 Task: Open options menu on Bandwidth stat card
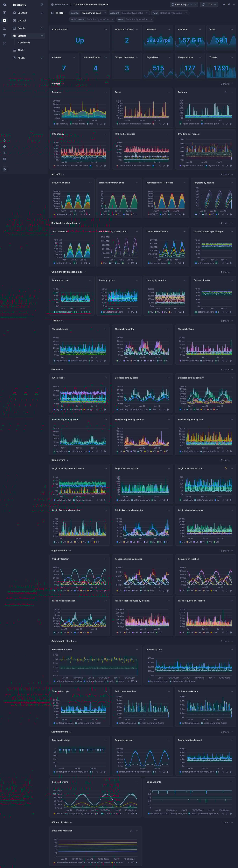[200, 29]
